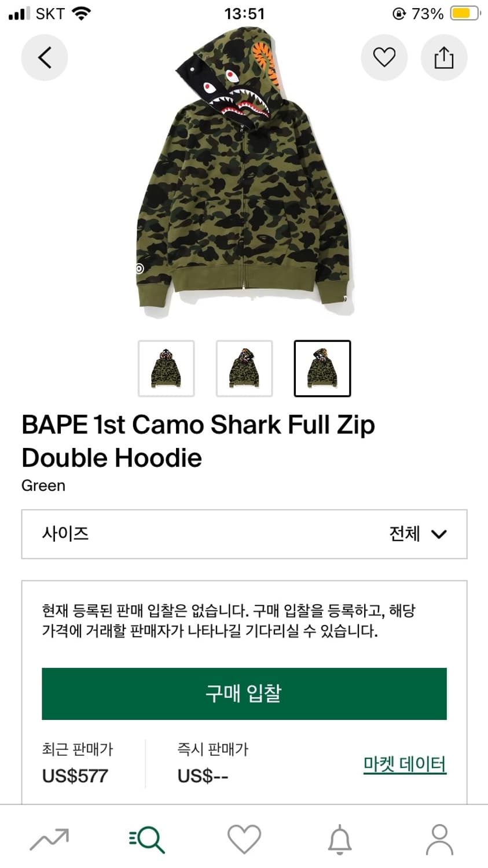Screen dimensions: 488x868
Task: Tap the battery indicator in status bar
Action: point(465,13)
